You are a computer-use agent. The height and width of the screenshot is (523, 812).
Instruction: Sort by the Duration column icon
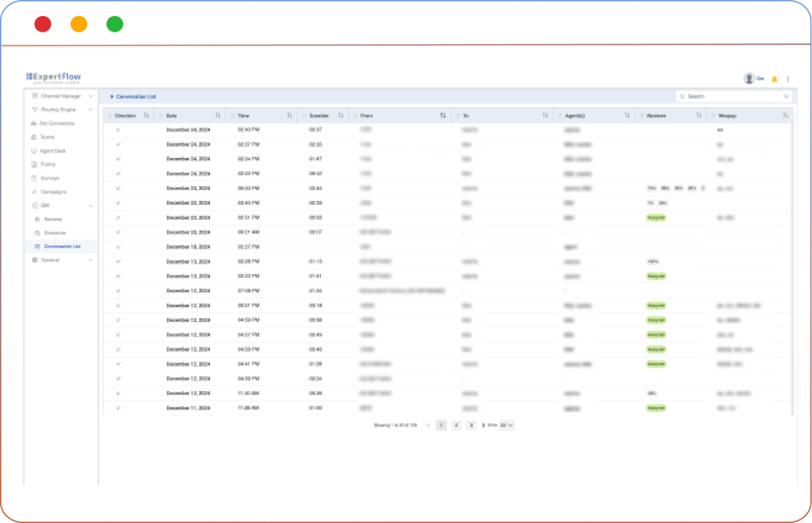pyautogui.click(x=340, y=116)
